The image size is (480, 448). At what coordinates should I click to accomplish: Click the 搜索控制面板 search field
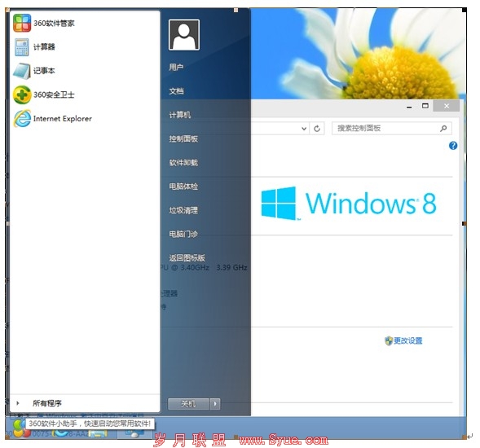click(391, 128)
